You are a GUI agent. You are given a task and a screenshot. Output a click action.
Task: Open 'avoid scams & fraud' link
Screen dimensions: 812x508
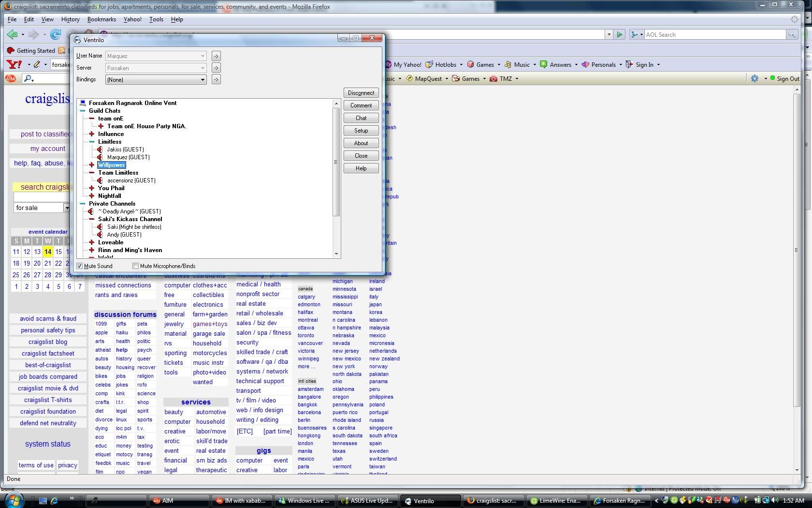[x=48, y=318]
